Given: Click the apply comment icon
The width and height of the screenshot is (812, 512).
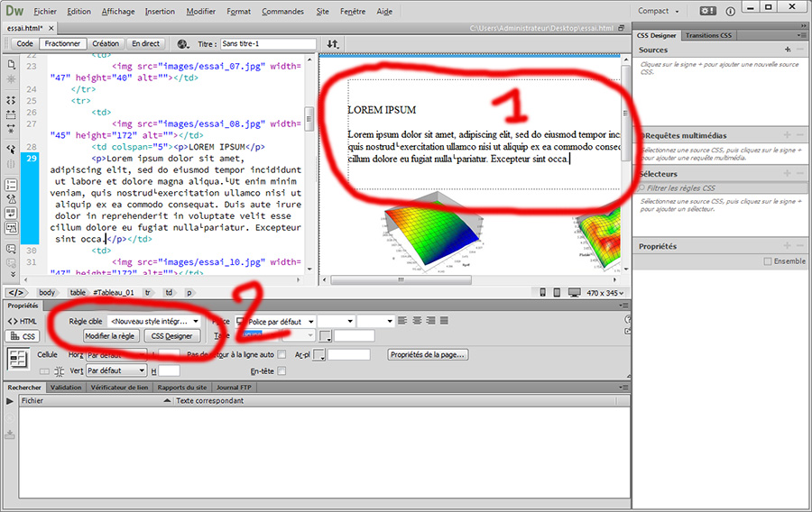Looking at the screenshot, I should click(11, 249).
